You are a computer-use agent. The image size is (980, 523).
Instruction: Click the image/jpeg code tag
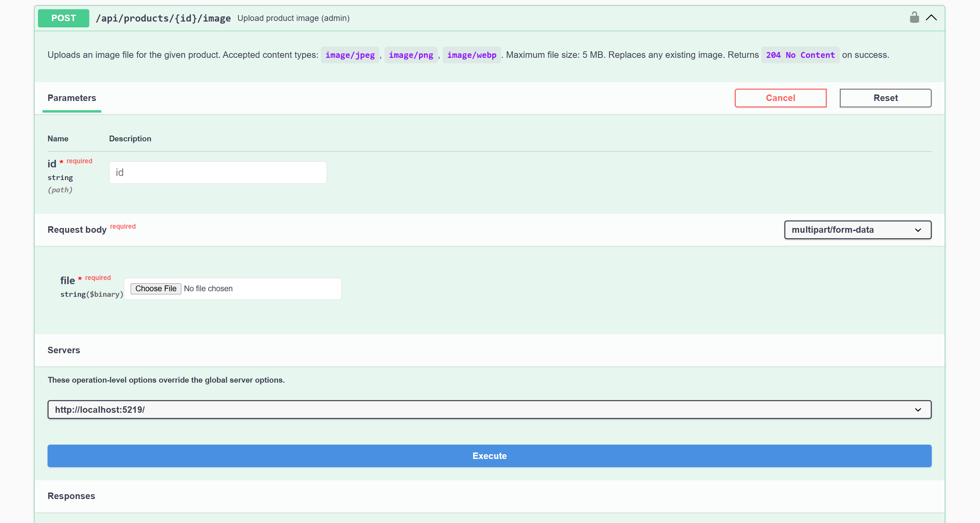point(350,55)
